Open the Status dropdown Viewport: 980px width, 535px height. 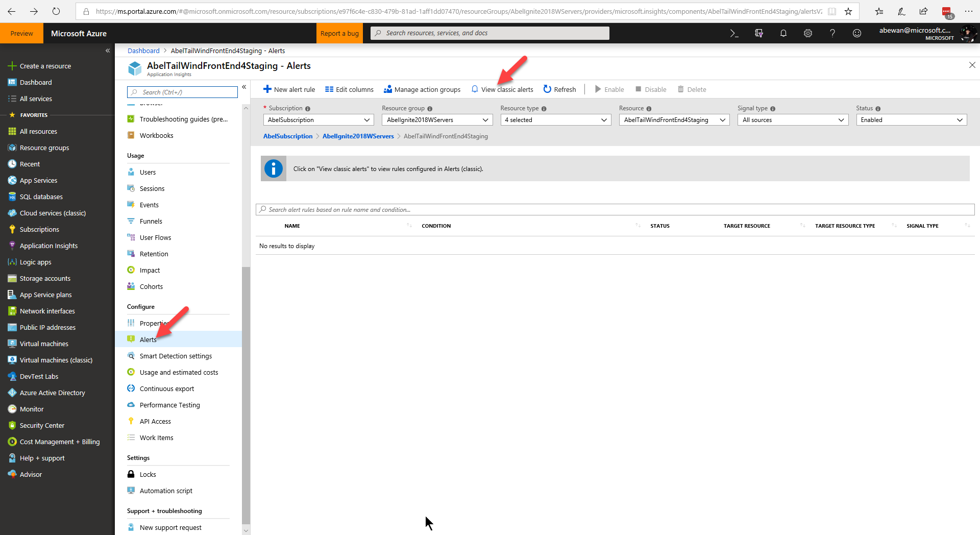point(912,120)
